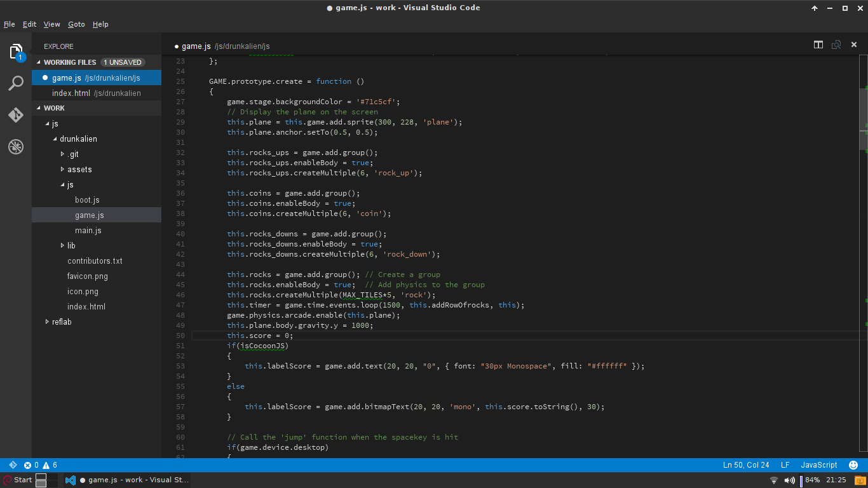Open the Search panel from the activity bar
The width and height of the screenshot is (868, 488).
(15, 83)
